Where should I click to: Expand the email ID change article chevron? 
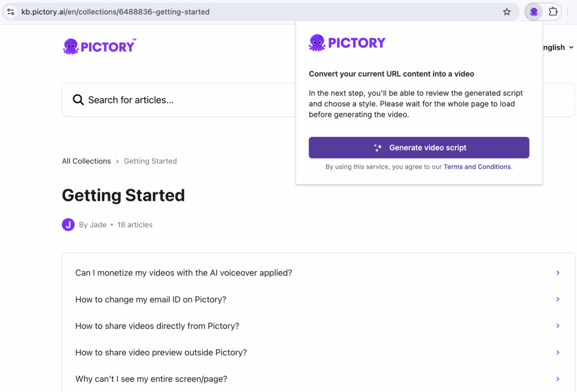[x=557, y=299]
